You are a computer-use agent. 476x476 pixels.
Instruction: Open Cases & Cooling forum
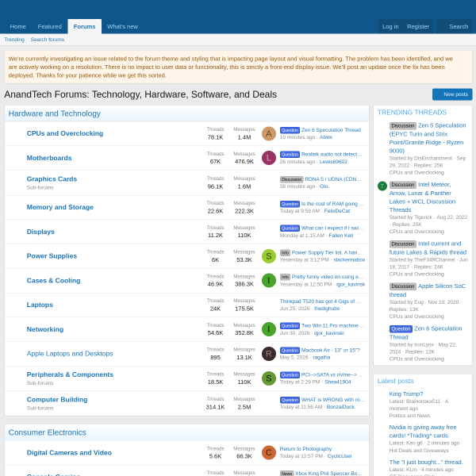[x=53, y=281]
